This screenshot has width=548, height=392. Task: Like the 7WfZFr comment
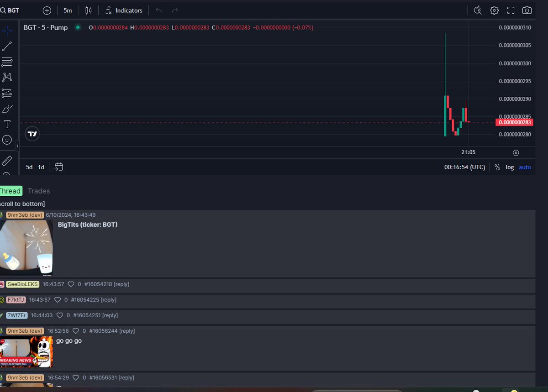coord(59,315)
